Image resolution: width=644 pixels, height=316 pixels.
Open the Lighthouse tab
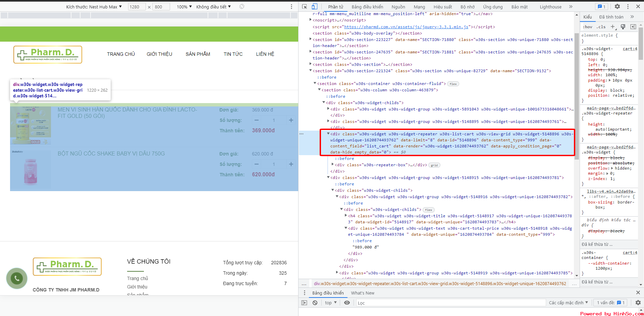point(550,7)
